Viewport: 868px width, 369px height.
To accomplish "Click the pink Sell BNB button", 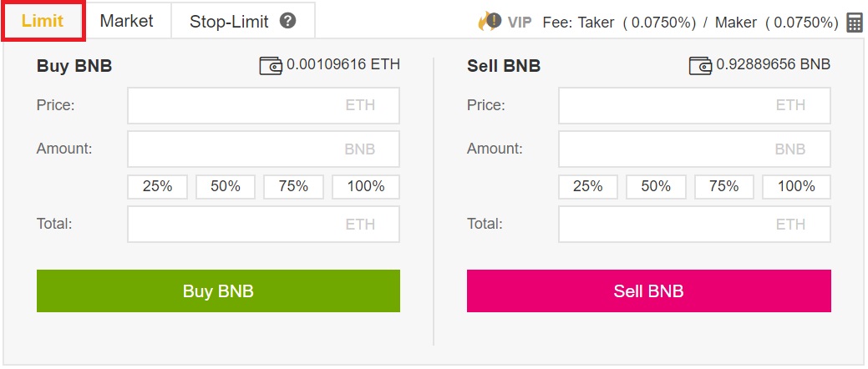I will 649,291.
